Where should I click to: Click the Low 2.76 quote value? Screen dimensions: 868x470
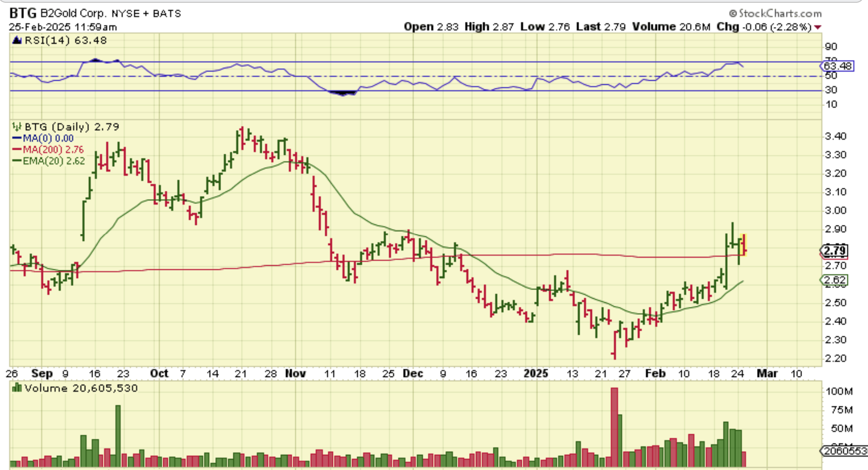click(x=545, y=27)
